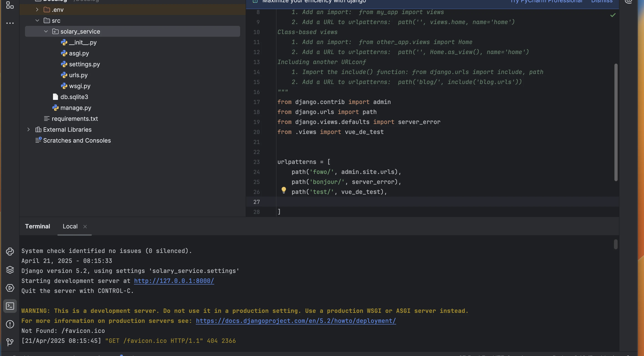The width and height of the screenshot is (644, 356).
Task: Click the green inspections checkmark widget
Action: coord(613,15)
